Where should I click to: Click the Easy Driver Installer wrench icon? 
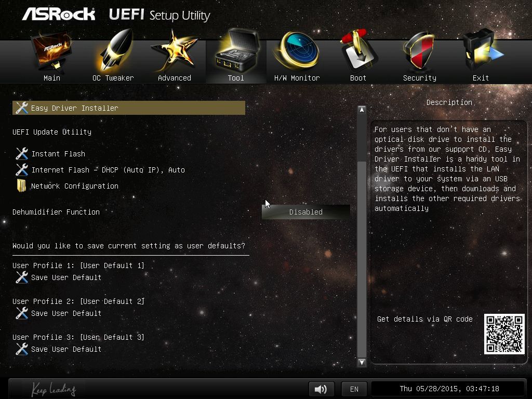22,108
